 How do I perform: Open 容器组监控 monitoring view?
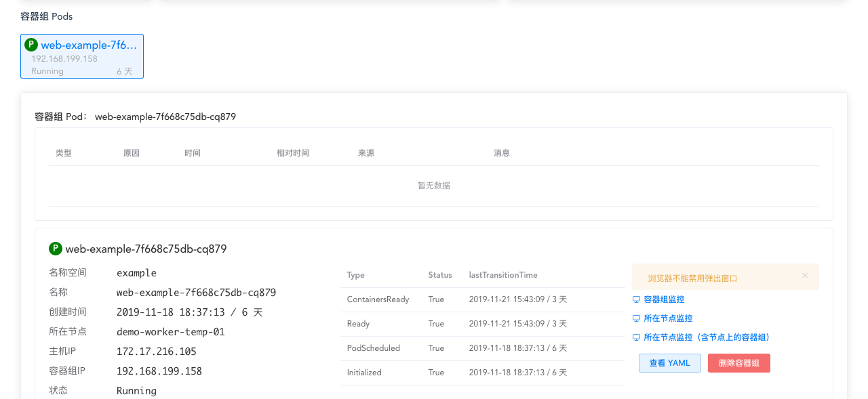pos(665,299)
